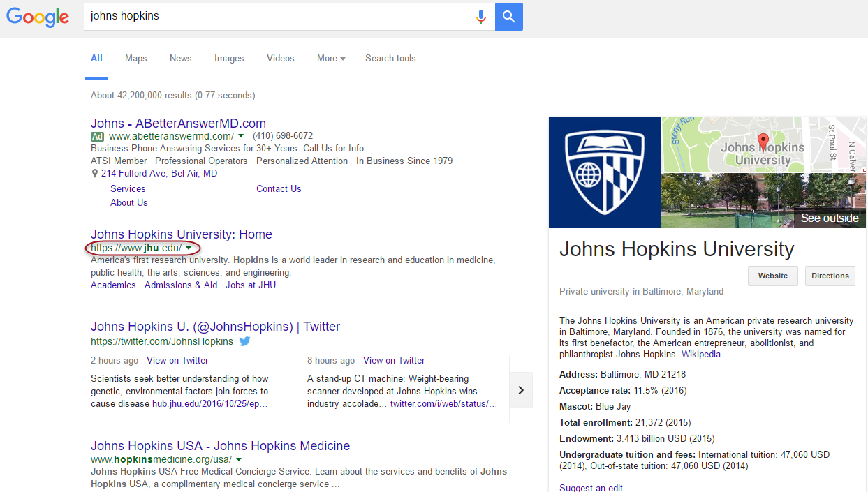Click the Directions button
The height and width of the screenshot is (492, 868).
[830, 276]
